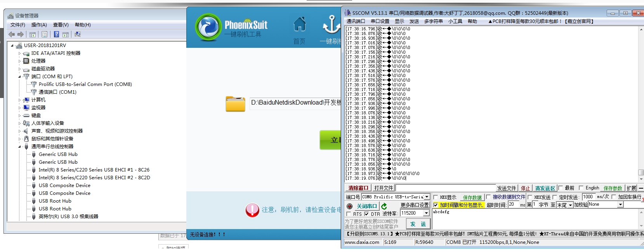Image resolution: width=644 pixels, height=252 pixels.
Task: Open the 末尾 byte position dropdown
Action: (x=570, y=205)
